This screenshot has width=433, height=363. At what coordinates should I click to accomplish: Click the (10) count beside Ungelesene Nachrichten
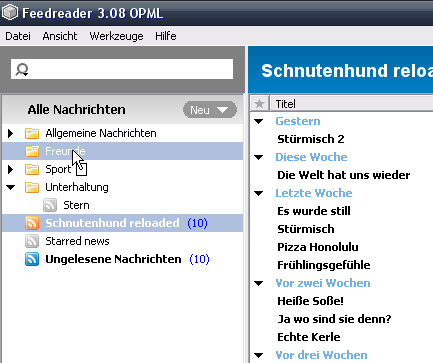click(x=199, y=259)
